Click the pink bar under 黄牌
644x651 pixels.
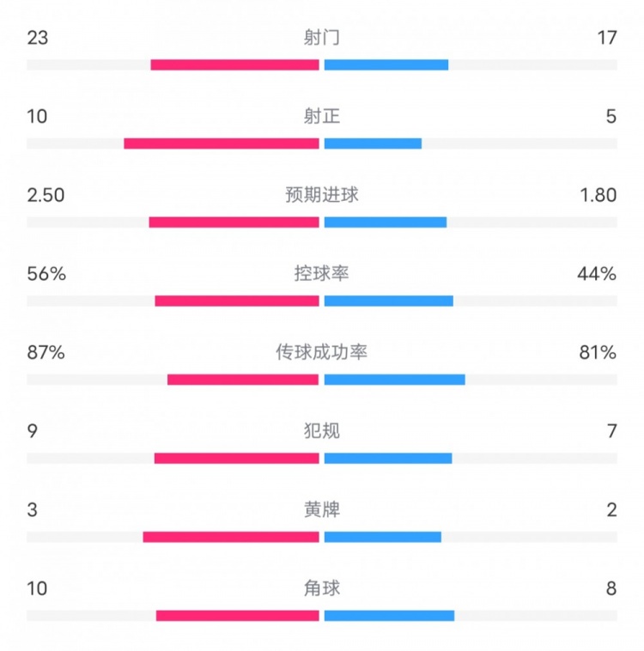point(231,537)
